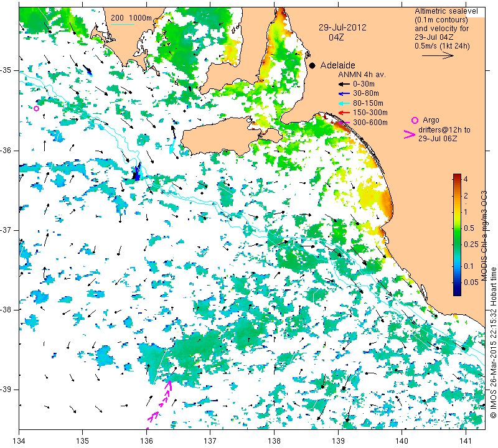
Task: Click the "Argo" legend label
Action: (x=431, y=120)
